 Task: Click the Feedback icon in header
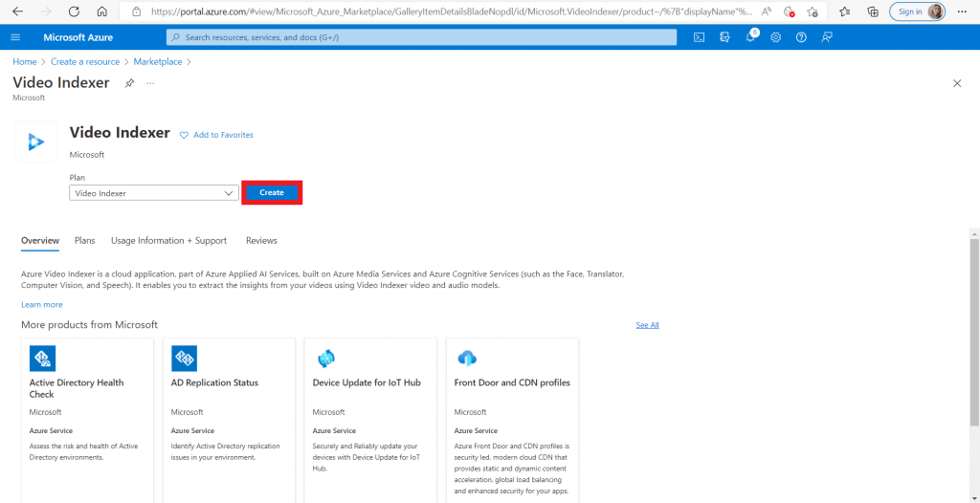point(827,37)
